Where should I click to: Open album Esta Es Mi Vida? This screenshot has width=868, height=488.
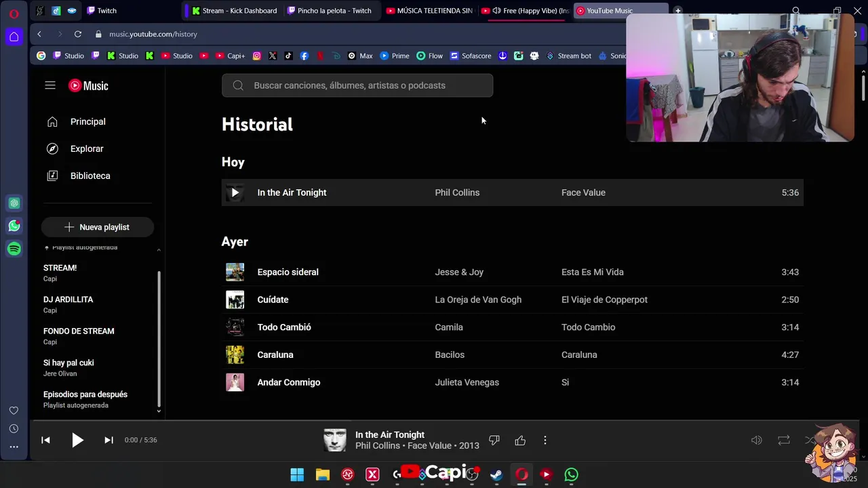click(593, 272)
